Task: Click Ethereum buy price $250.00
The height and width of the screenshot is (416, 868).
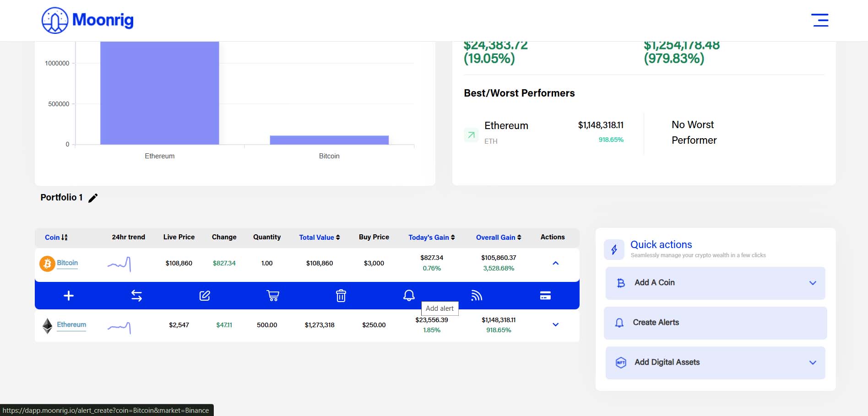Action: coord(374,325)
